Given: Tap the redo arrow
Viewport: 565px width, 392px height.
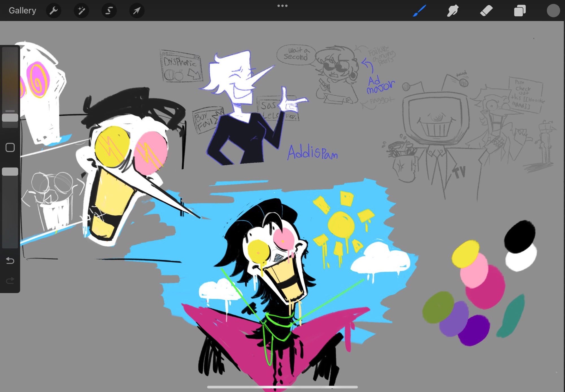Looking at the screenshot, I should pyautogui.click(x=10, y=281).
